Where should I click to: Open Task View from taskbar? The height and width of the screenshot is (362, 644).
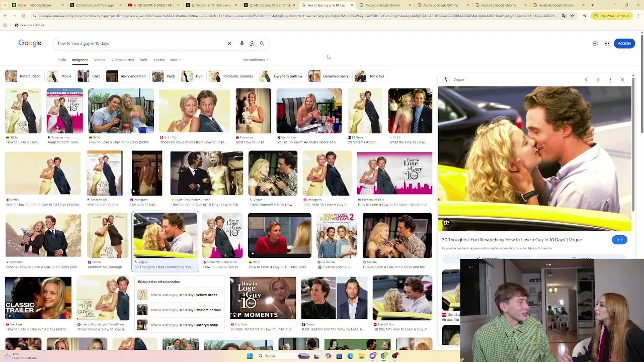pos(316,356)
